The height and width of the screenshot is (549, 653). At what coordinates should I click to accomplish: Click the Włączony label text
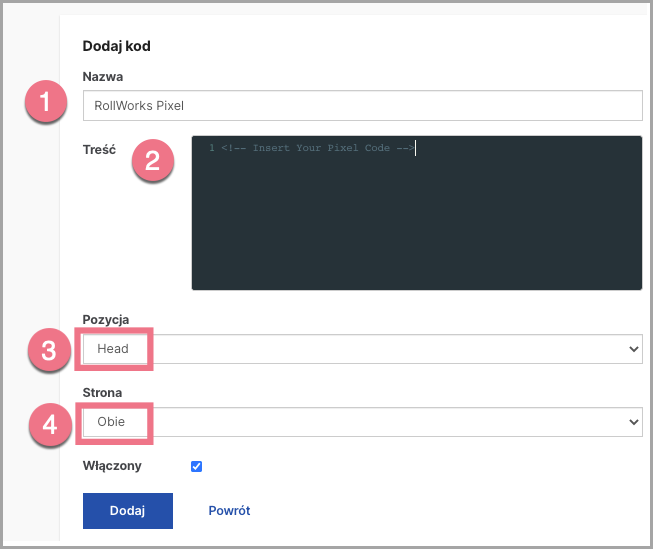(x=112, y=466)
